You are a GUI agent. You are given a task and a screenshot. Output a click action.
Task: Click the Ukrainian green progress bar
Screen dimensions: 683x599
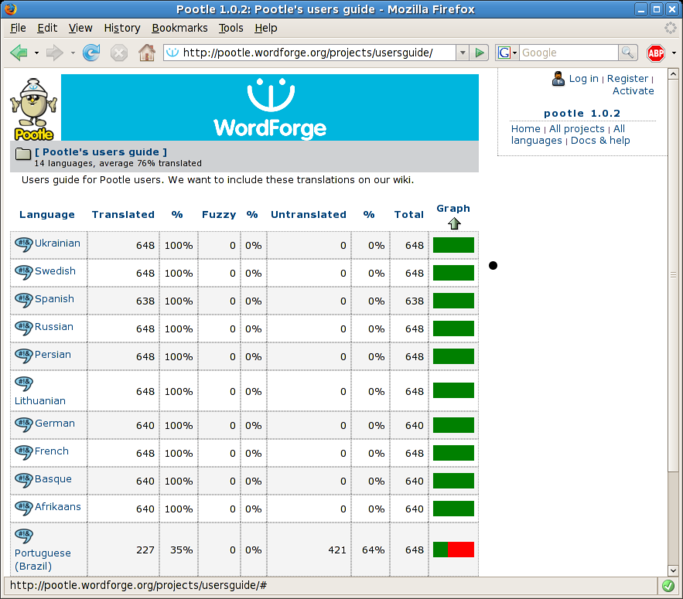click(x=453, y=245)
